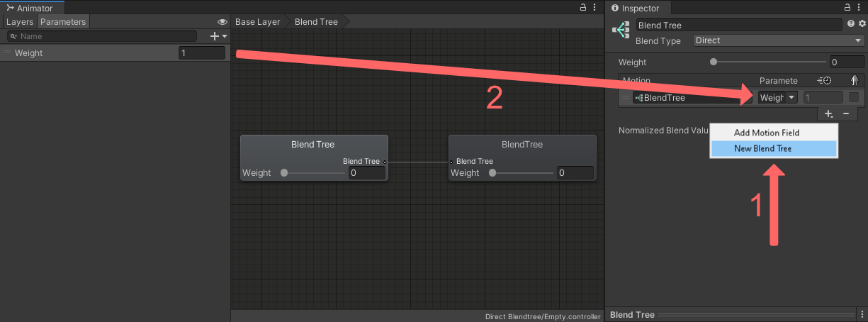The width and height of the screenshot is (868, 322).
Task: Switch to the Layers tab
Action: coord(20,22)
